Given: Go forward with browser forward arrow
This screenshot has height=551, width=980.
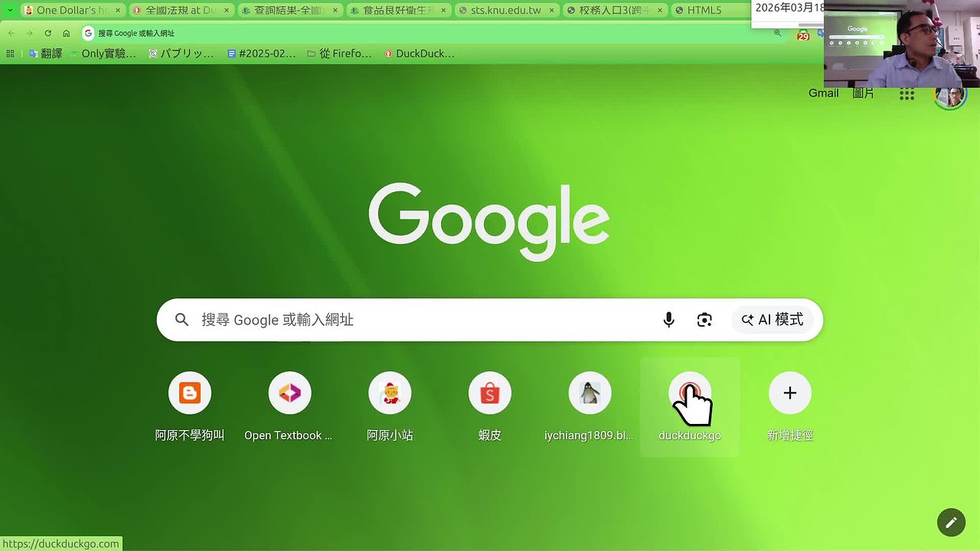Looking at the screenshot, I should [29, 34].
